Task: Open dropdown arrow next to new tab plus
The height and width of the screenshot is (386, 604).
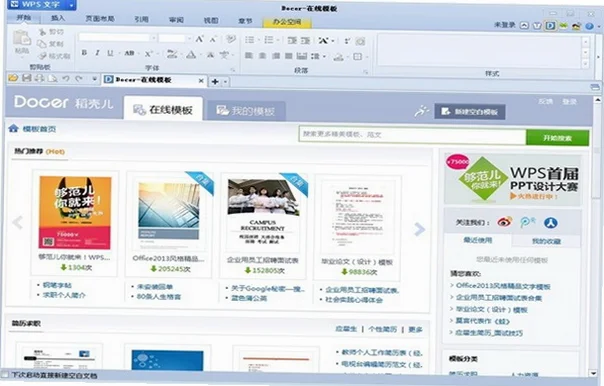Action: [225, 81]
